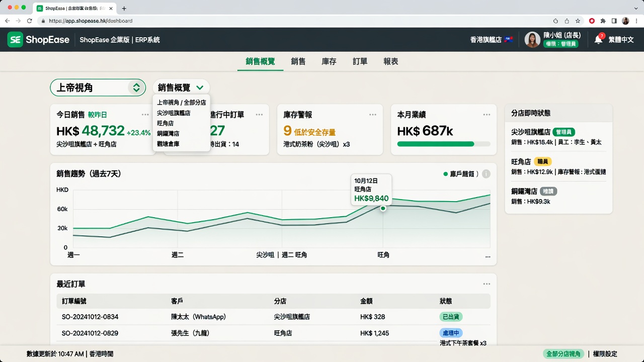Click the Hong Kong flag icon
Image resolution: width=644 pixels, height=362 pixels.
pyautogui.click(x=509, y=40)
